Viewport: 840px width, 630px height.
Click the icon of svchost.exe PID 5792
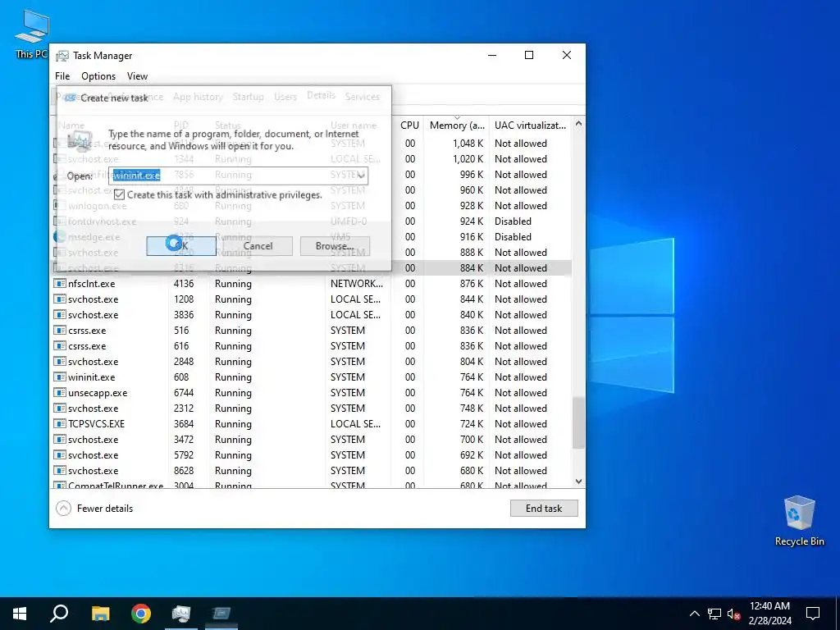click(60, 454)
